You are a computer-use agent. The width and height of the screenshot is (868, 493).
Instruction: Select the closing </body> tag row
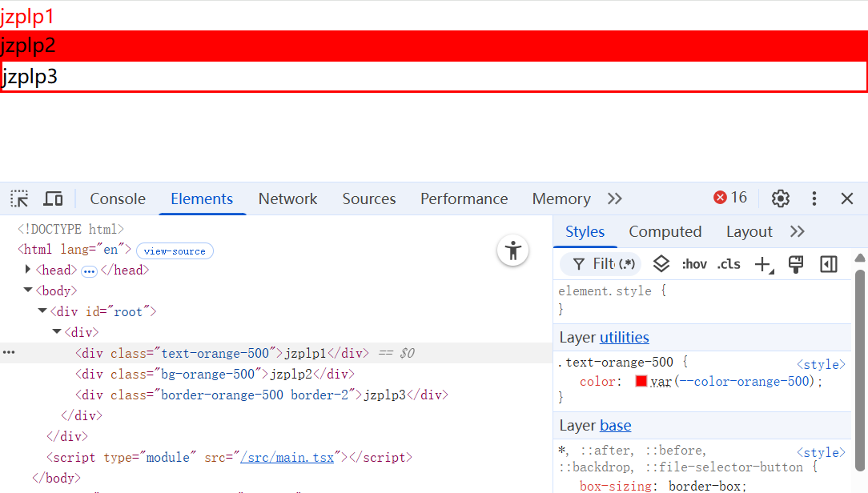tap(57, 478)
